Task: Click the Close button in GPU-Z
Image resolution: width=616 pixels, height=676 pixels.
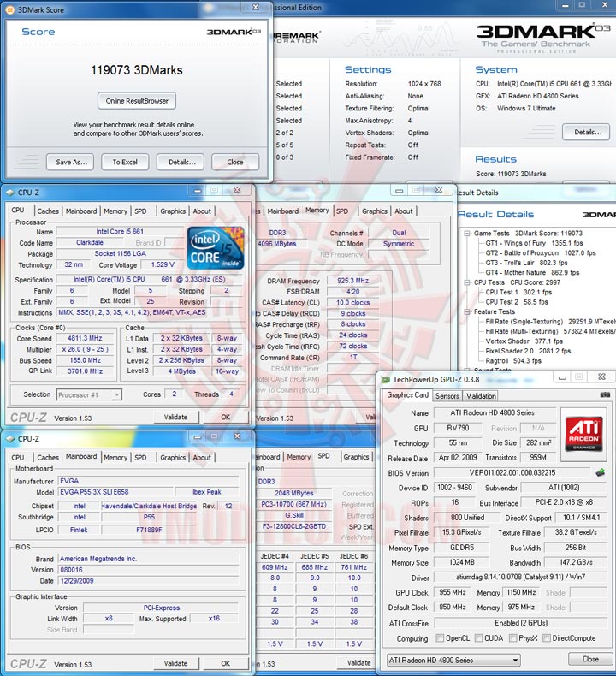Action: click(x=590, y=659)
